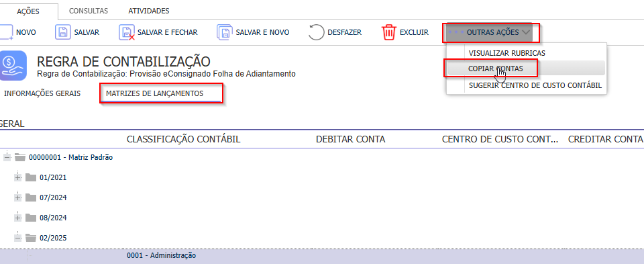The image size is (644, 264).
Task: Click the Excluir button label
Action: [x=414, y=32]
